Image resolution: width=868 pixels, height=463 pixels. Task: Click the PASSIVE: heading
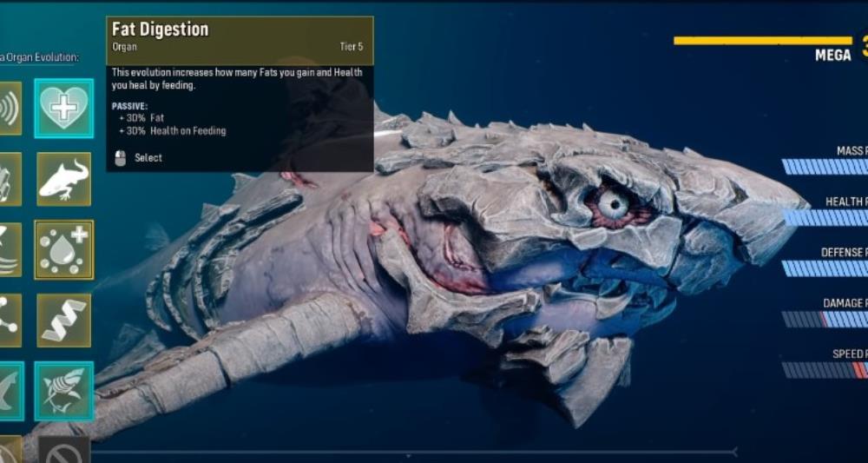129,106
